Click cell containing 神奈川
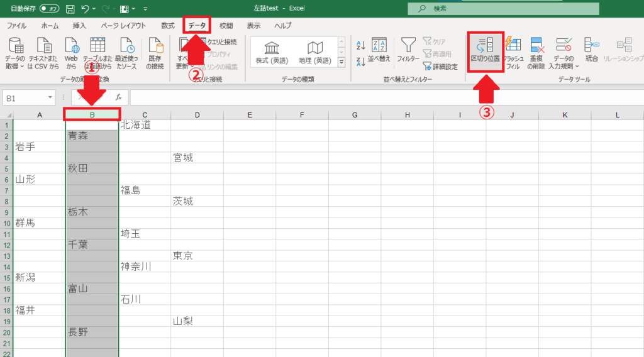This screenshot has height=357, width=644. [145, 266]
